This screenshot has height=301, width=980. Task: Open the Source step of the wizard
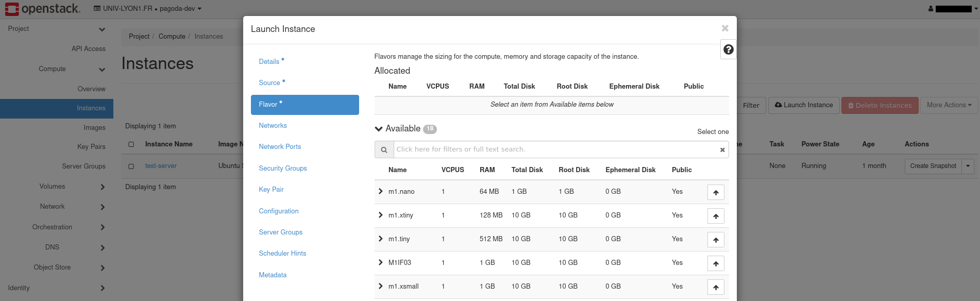pyautogui.click(x=269, y=83)
